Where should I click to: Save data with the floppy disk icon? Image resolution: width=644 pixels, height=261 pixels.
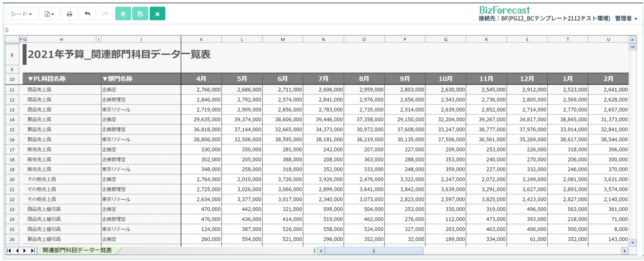(x=140, y=14)
